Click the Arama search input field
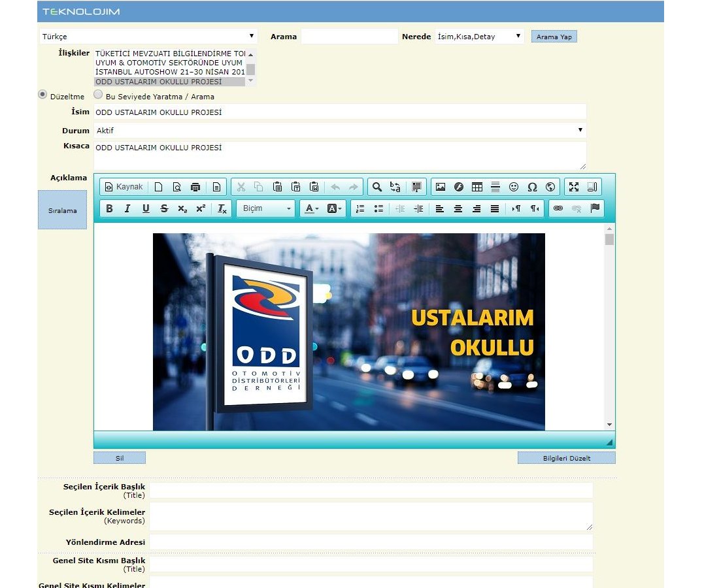This screenshot has width=719, height=588. click(x=350, y=36)
